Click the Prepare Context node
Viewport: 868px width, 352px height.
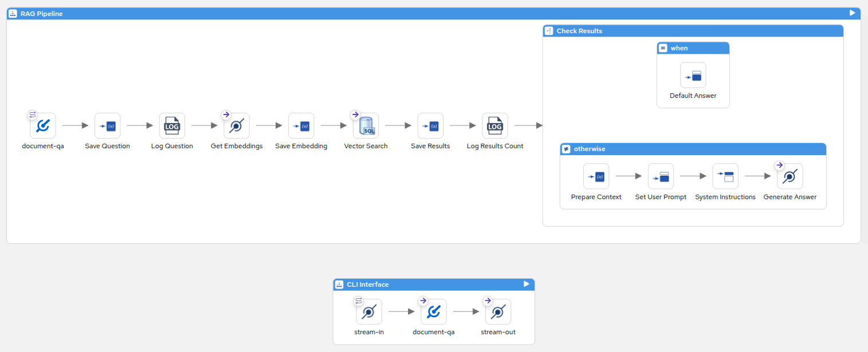596,176
